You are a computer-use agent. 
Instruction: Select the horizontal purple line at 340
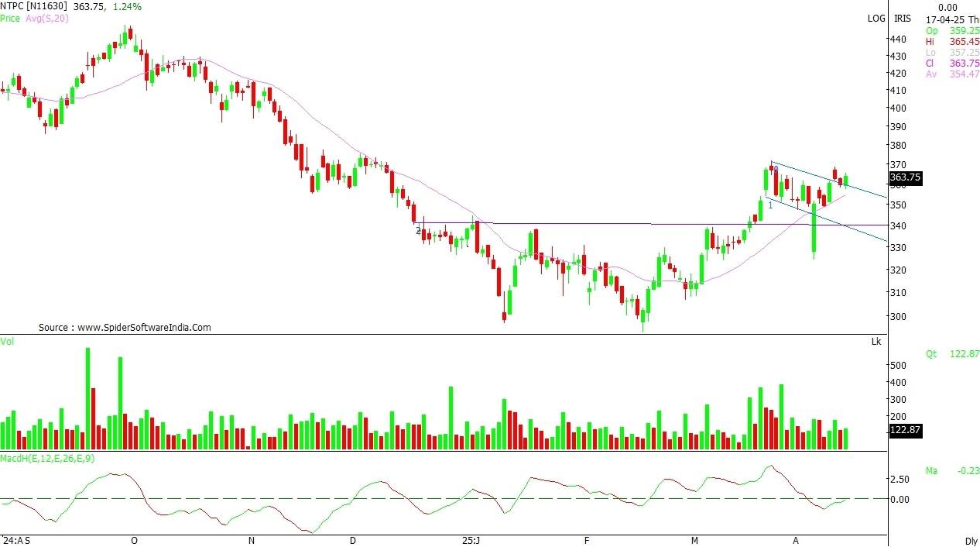619,225
